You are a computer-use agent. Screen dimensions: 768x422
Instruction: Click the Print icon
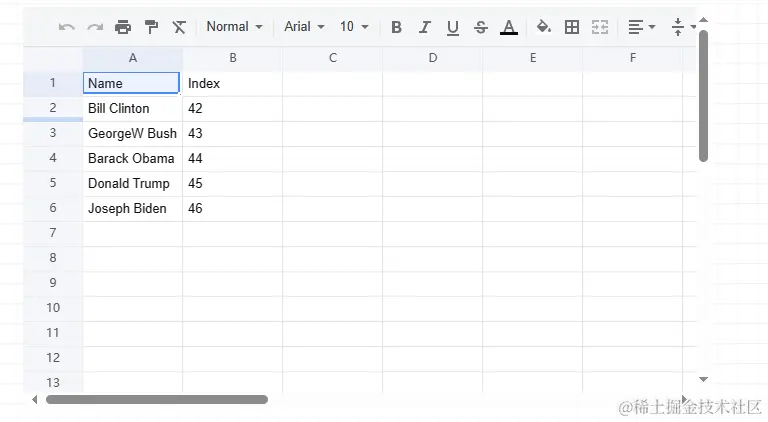(x=123, y=27)
